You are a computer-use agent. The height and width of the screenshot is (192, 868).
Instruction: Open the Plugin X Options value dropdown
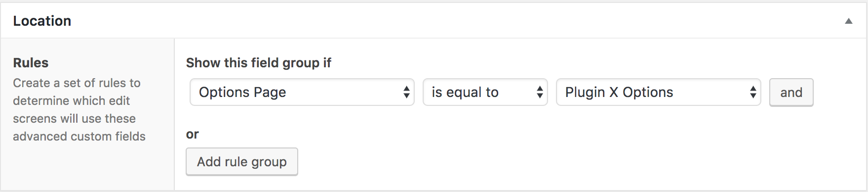658,92
